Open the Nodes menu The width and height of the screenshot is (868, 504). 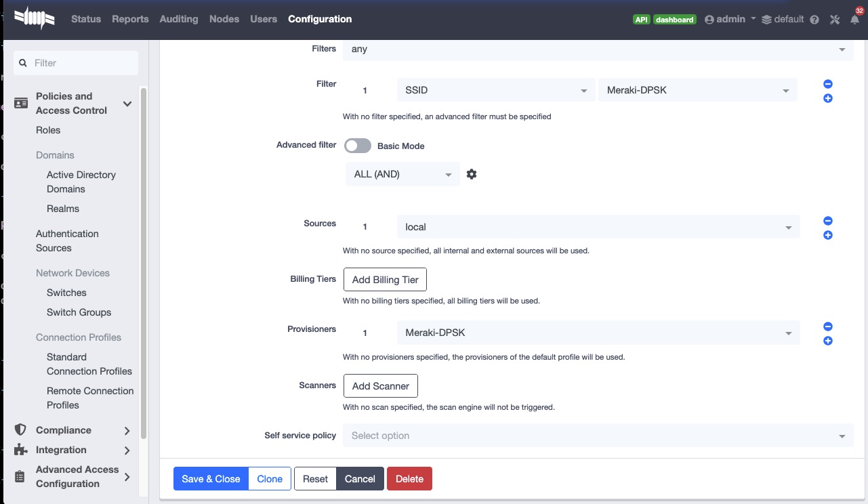click(x=224, y=19)
